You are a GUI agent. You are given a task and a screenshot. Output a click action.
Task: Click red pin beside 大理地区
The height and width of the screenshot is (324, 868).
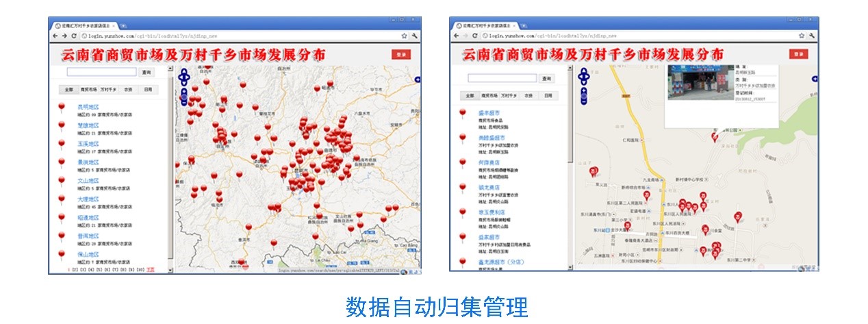[62, 200]
